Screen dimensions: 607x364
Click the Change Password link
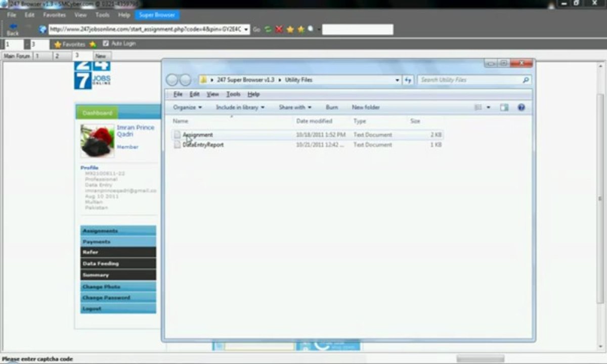point(118,298)
